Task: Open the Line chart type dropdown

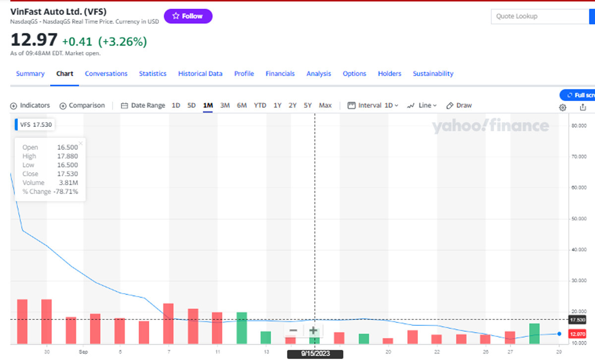Action: pos(422,105)
